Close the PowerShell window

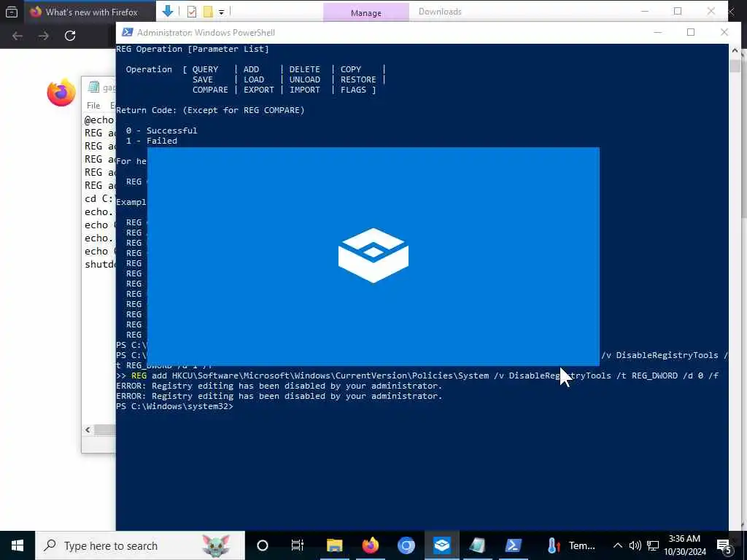[x=724, y=32]
